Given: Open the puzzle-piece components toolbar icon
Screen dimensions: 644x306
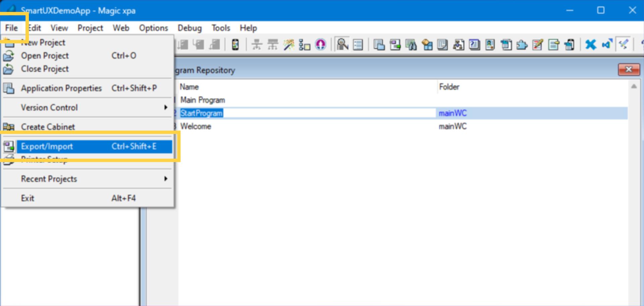Looking at the screenshot, I should tap(522, 44).
